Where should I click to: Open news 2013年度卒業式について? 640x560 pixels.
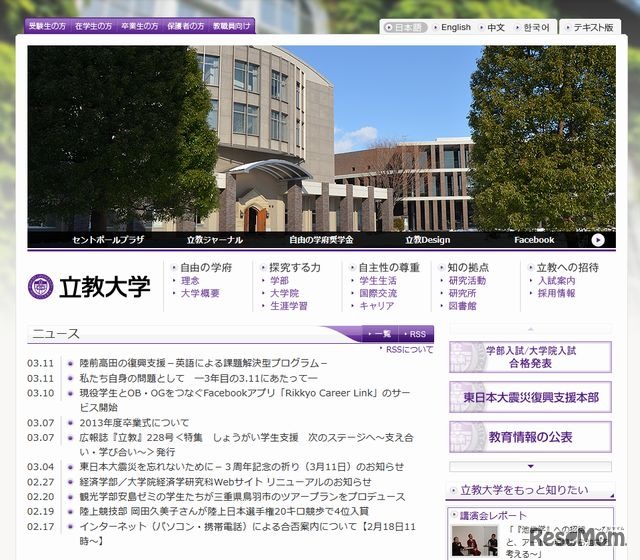(134, 423)
